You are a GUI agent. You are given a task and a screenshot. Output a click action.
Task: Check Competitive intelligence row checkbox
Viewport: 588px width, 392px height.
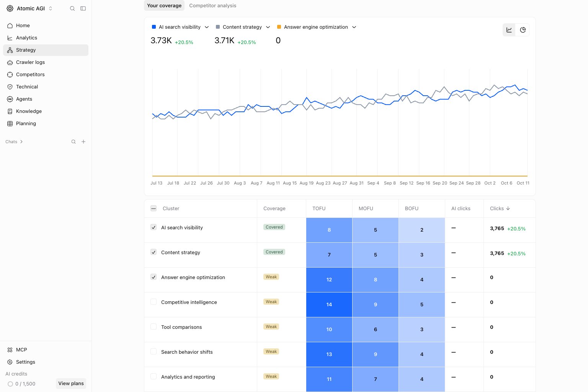(x=154, y=302)
